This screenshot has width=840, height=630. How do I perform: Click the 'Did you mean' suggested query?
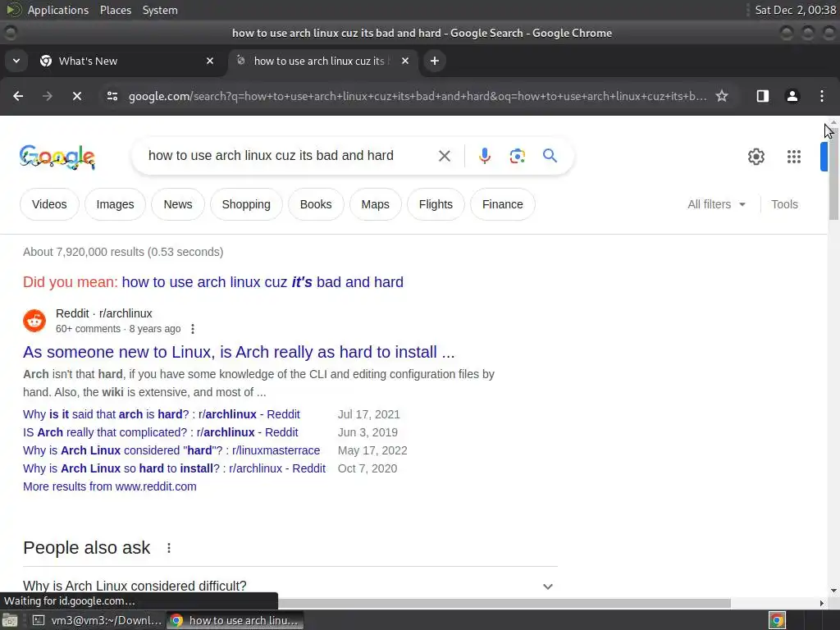coord(262,282)
